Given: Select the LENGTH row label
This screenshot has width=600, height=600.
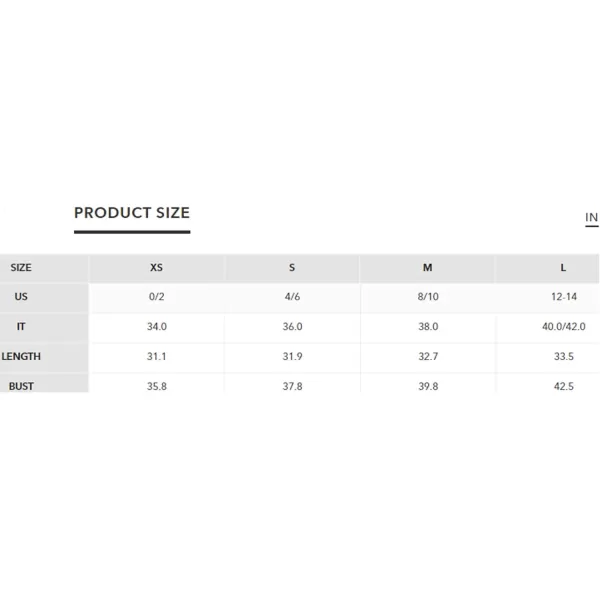Looking at the screenshot, I should click(x=21, y=356).
